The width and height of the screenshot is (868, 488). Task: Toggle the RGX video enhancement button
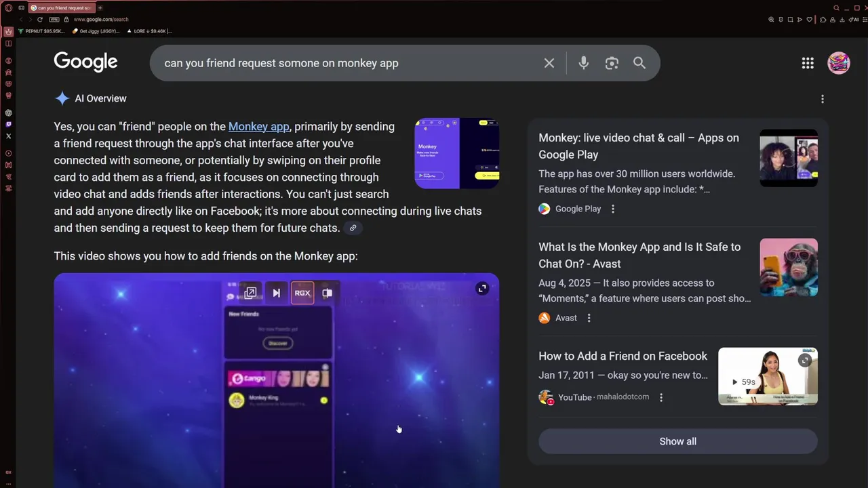click(x=302, y=293)
